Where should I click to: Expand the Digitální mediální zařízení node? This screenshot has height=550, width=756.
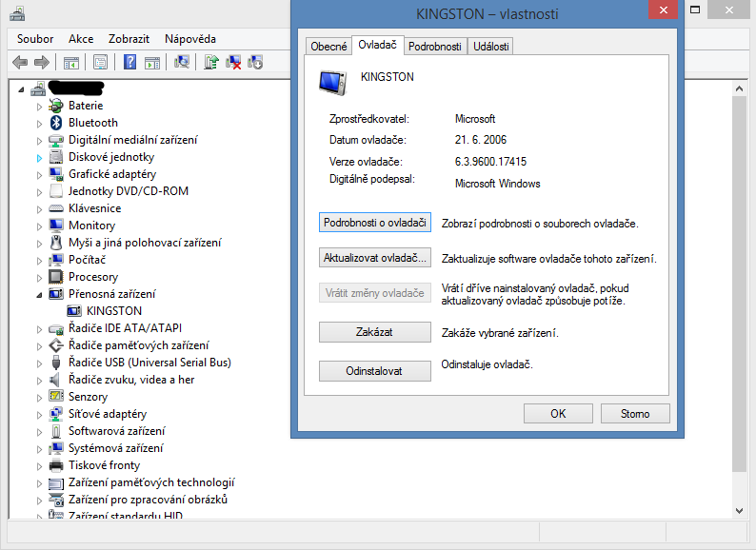pos(39,141)
